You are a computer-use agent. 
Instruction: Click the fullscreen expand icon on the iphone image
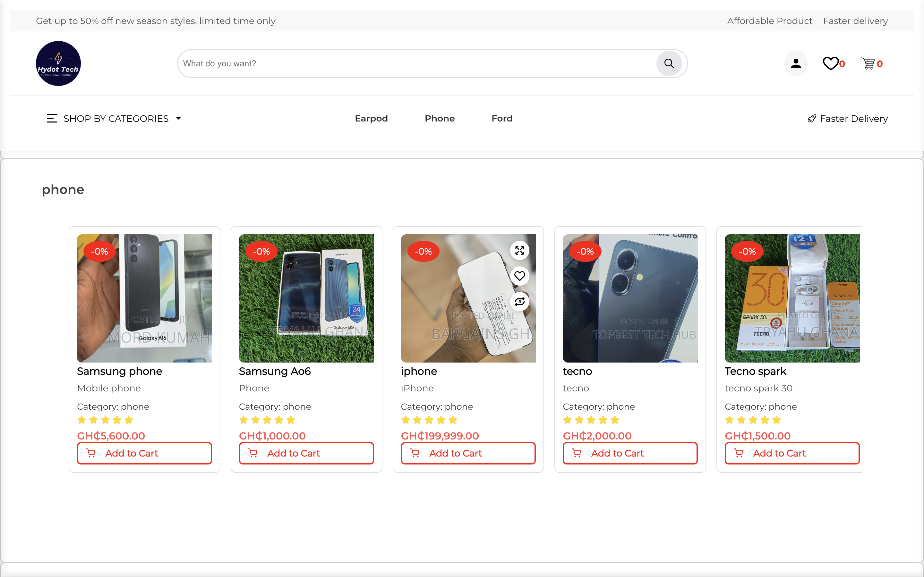[x=520, y=250]
